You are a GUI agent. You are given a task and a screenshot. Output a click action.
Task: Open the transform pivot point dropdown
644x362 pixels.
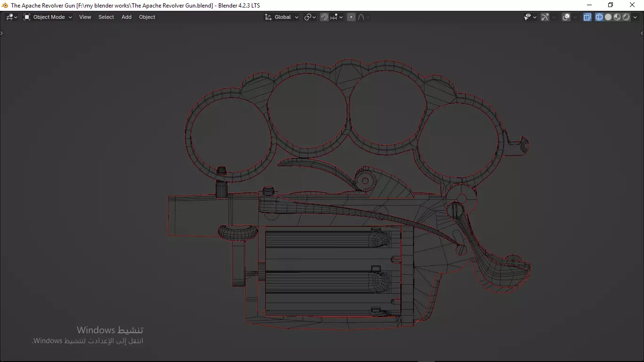point(310,17)
